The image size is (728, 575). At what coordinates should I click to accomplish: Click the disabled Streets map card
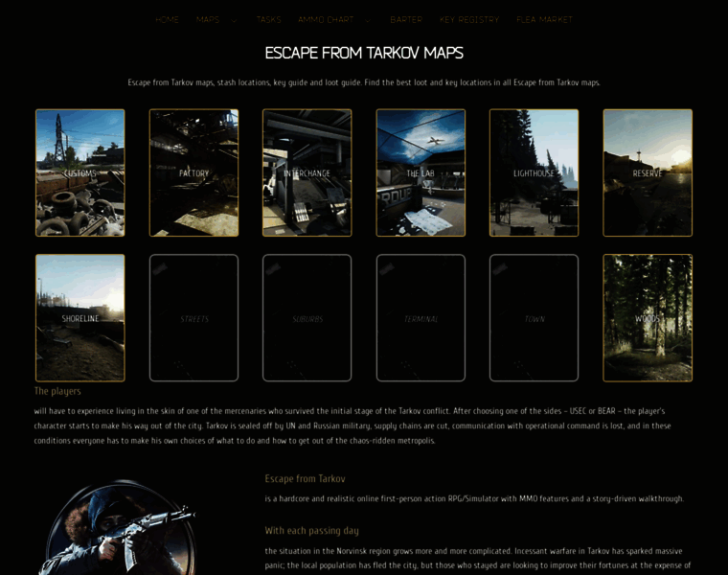(x=193, y=318)
